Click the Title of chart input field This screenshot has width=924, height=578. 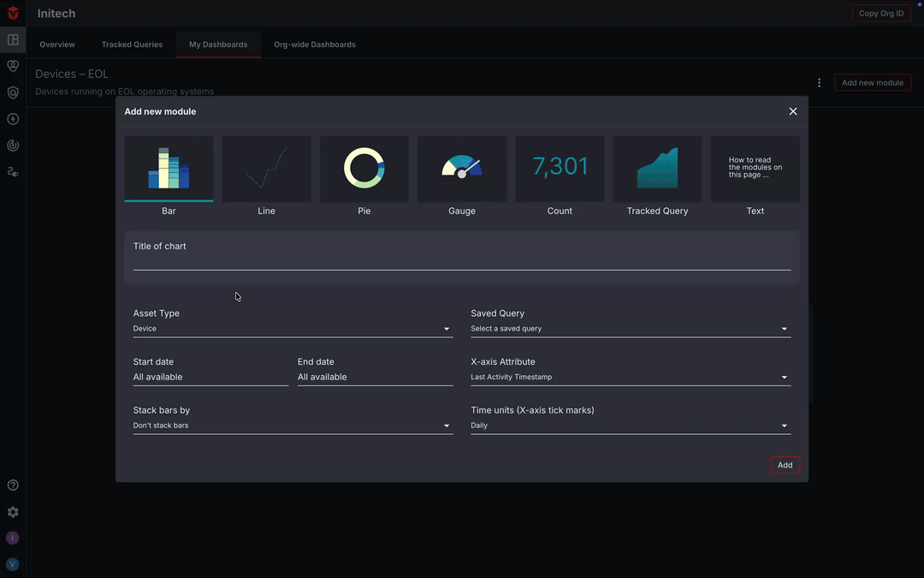point(461,261)
